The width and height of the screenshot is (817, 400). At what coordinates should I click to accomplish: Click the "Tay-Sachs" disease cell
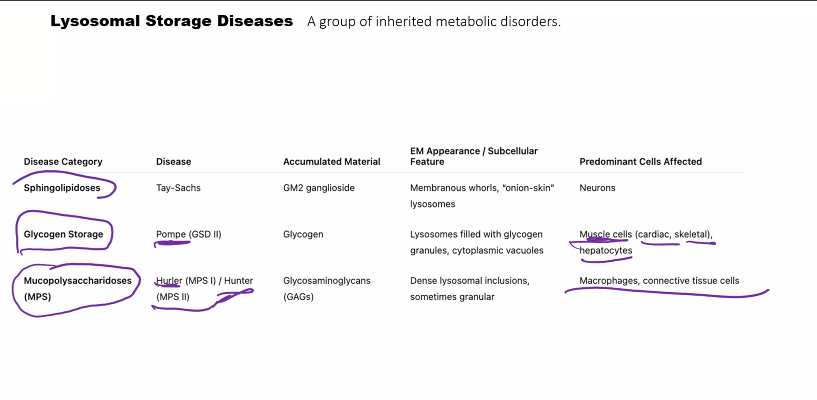tap(180, 188)
